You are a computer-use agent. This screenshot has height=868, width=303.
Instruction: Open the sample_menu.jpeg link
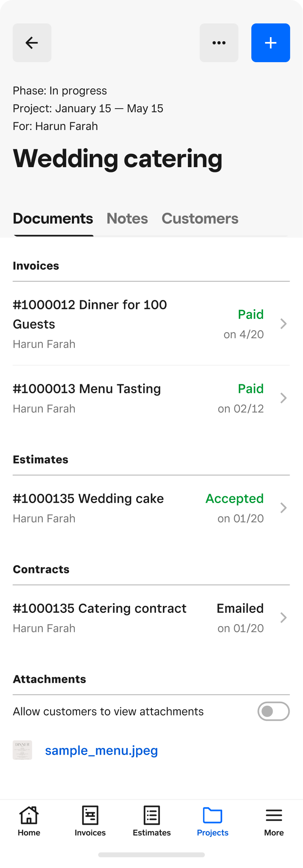coord(101,751)
